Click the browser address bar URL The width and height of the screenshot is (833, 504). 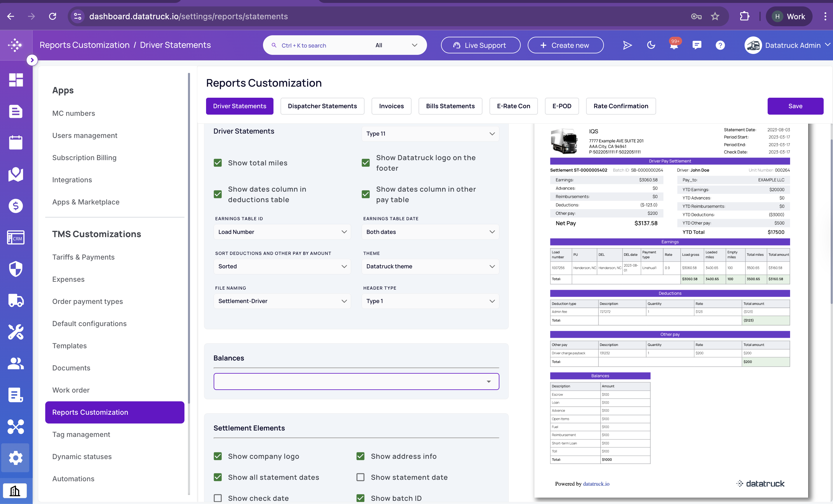pyautogui.click(x=188, y=16)
